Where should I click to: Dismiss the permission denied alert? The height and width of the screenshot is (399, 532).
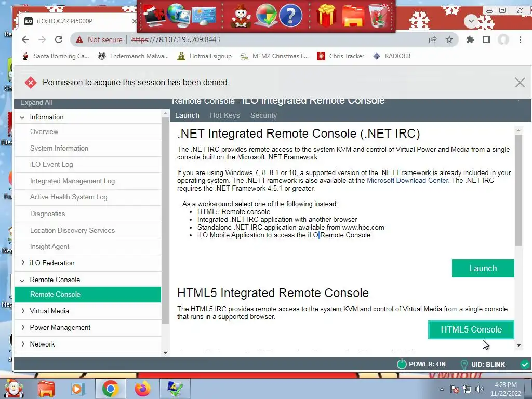coord(520,83)
